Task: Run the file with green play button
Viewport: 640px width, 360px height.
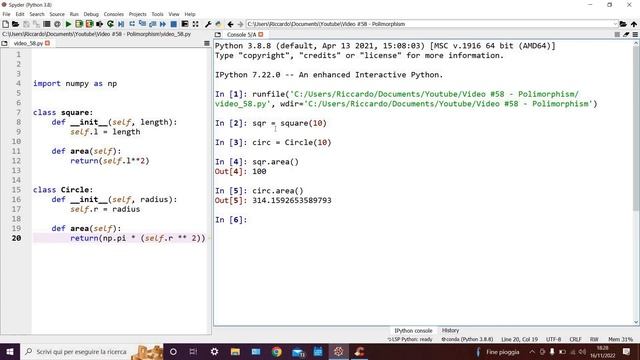Action: coord(68,24)
